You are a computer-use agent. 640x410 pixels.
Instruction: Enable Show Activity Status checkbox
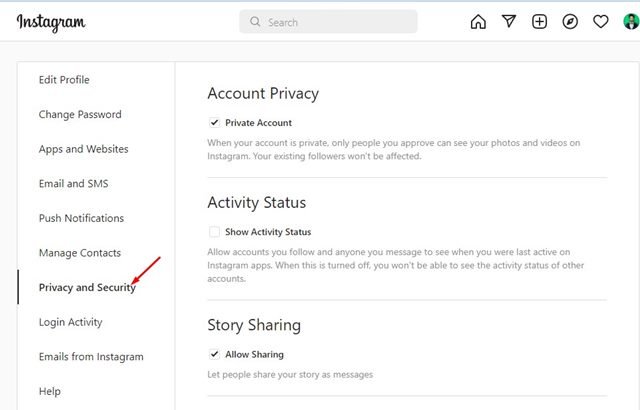click(214, 232)
